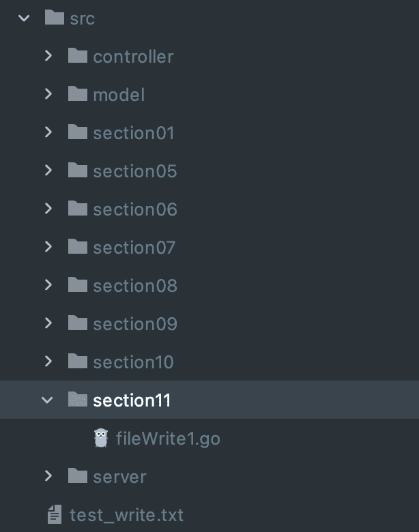Click the src folder icon
Viewport: 419px width, 532px height.
55,18
